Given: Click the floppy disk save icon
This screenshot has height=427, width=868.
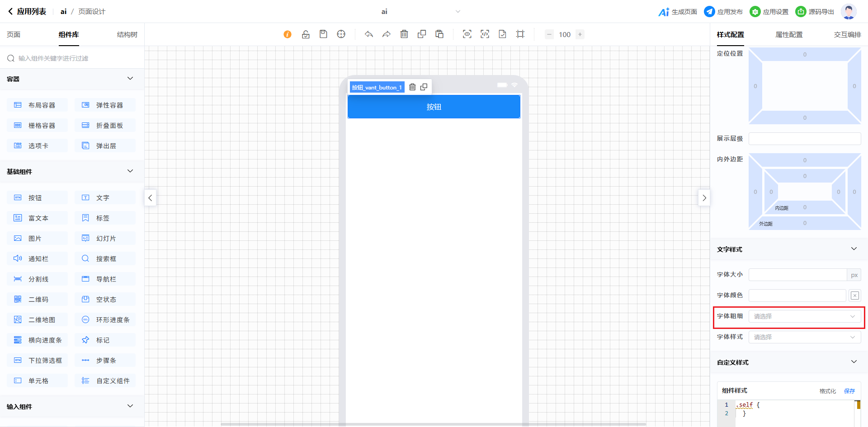Looking at the screenshot, I should (323, 34).
